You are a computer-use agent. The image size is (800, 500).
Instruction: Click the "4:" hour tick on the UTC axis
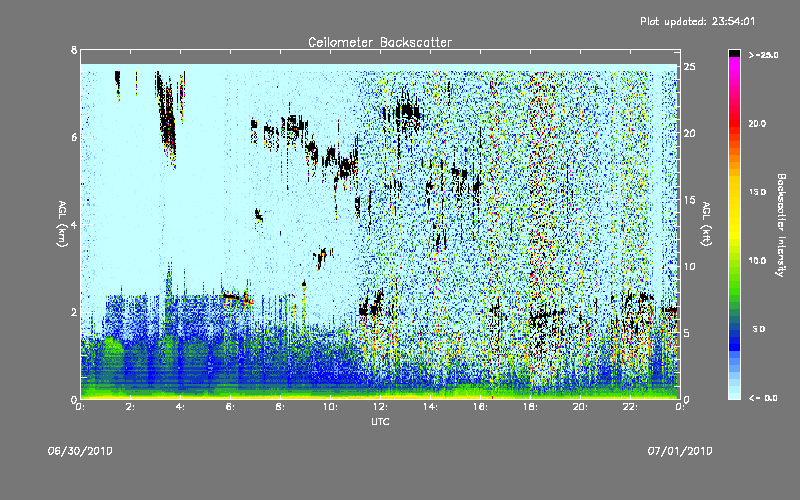click(x=180, y=407)
